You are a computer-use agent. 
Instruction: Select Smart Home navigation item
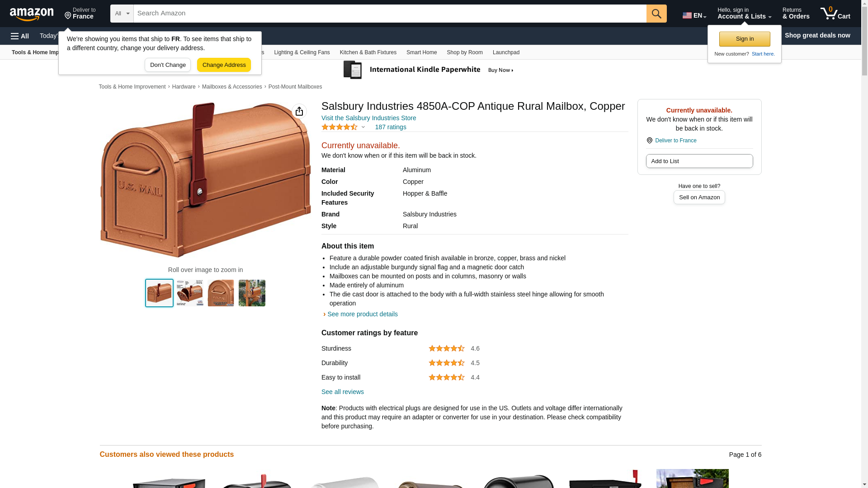[x=422, y=52]
